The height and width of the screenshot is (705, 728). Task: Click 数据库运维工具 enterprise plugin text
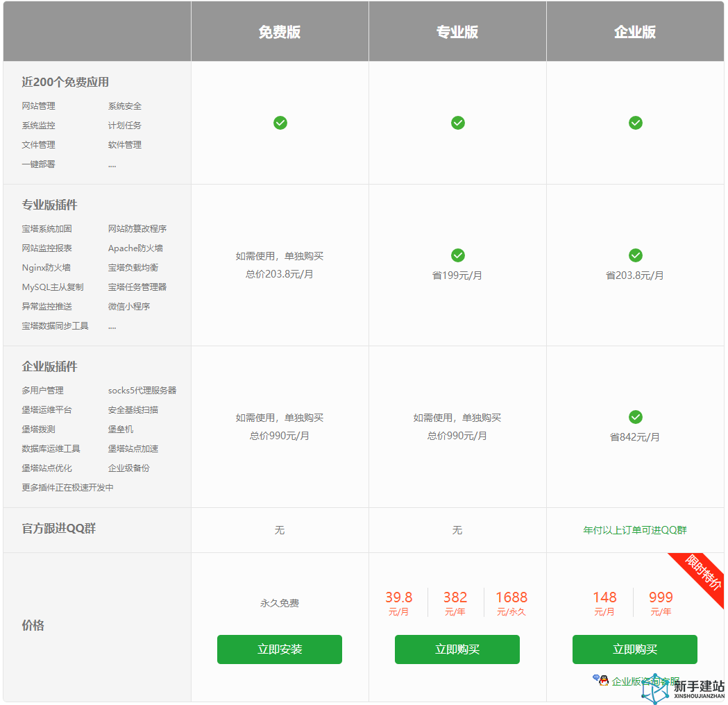pyautogui.click(x=51, y=449)
